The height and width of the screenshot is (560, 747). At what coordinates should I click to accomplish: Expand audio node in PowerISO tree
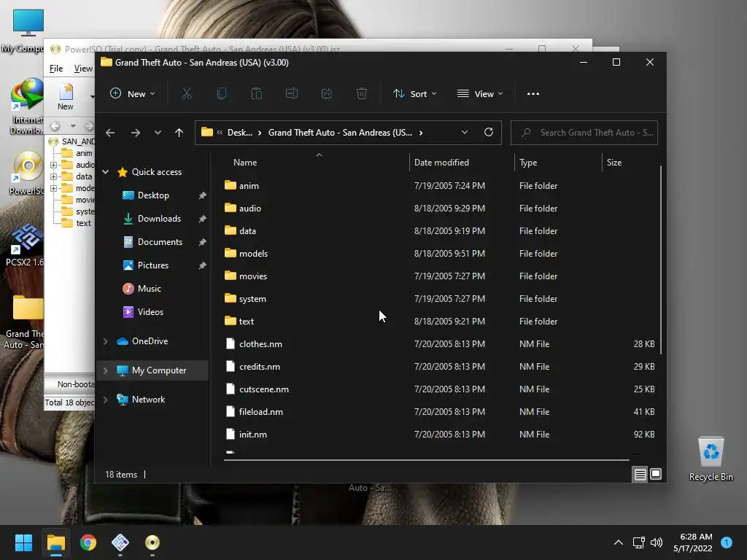coord(53,165)
